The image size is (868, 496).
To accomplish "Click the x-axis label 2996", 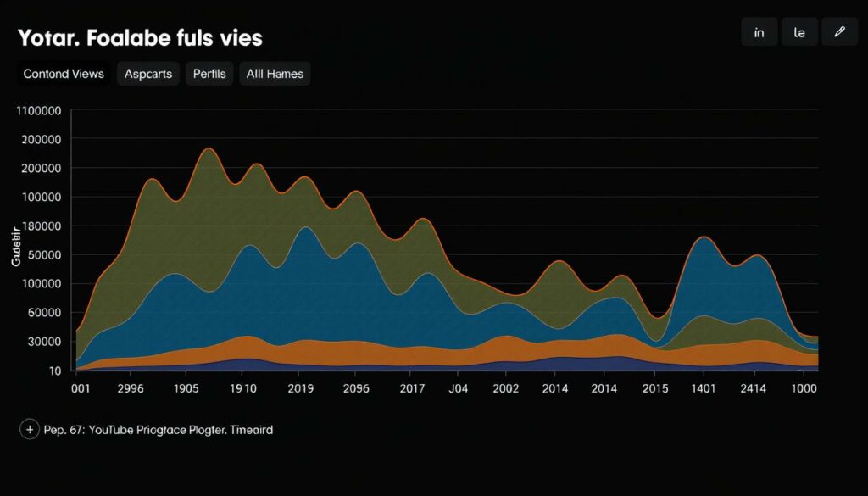I will [131, 388].
